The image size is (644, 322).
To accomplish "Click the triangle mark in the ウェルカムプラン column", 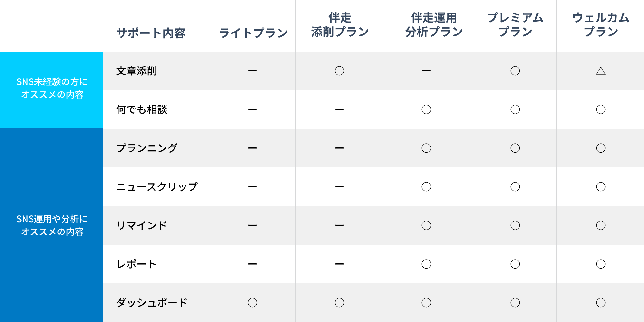I will pyautogui.click(x=601, y=71).
